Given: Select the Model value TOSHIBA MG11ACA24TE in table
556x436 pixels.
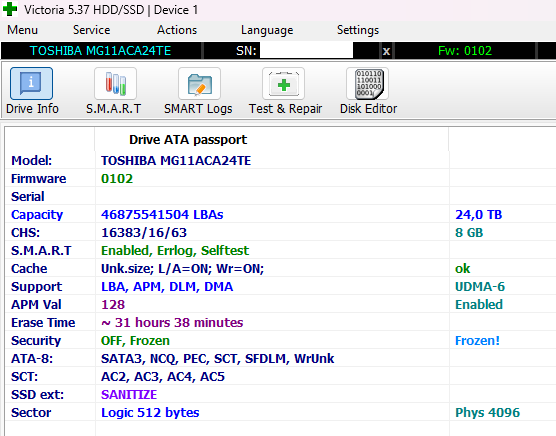Looking at the screenshot, I should [x=176, y=161].
